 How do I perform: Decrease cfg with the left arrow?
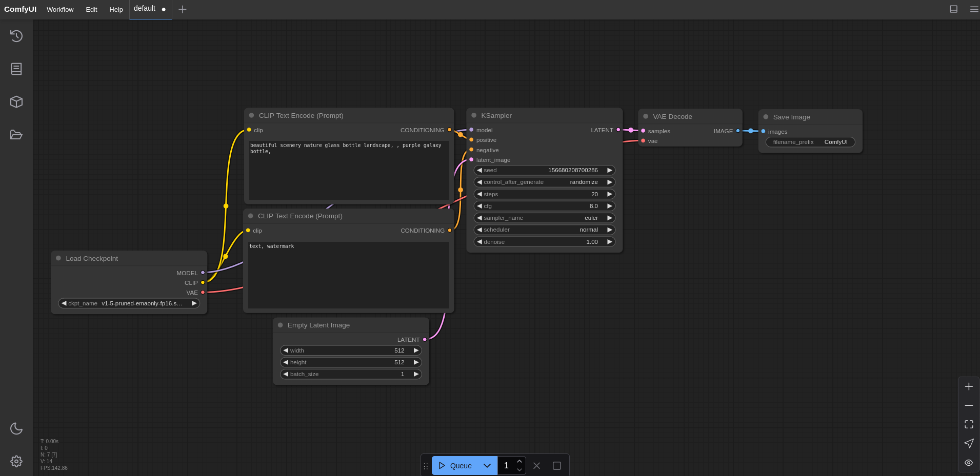coord(479,206)
